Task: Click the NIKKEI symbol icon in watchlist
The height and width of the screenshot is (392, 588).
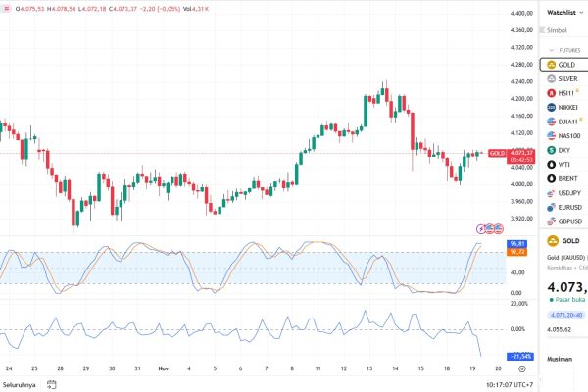Action: tap(550, 107)
